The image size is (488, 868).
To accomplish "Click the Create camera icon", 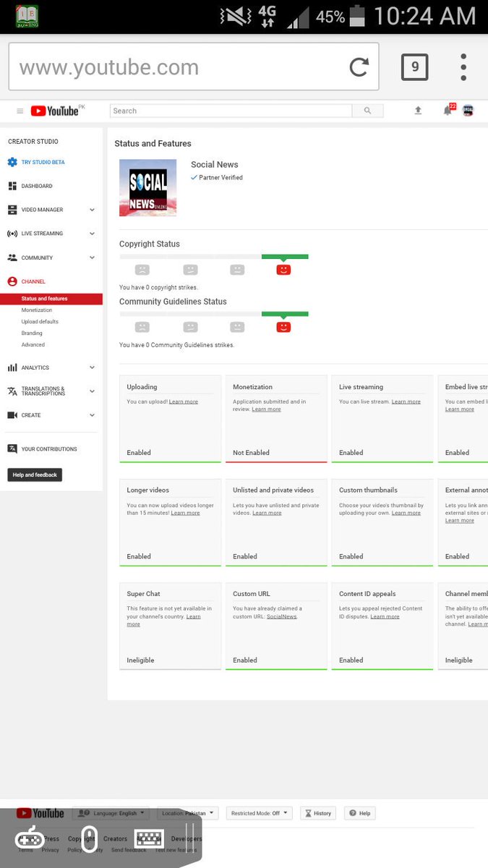I will click(x=12, y=415).
